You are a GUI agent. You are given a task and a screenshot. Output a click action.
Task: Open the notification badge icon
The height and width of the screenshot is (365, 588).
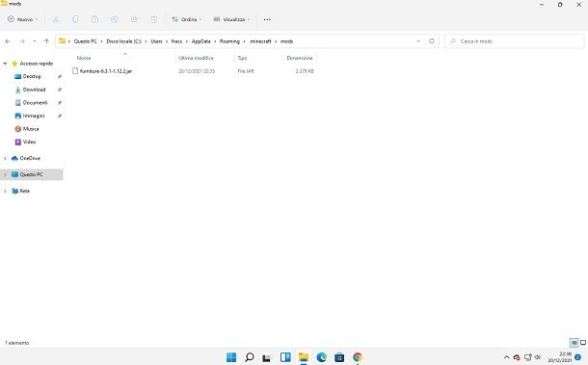[x=577, y=357]
